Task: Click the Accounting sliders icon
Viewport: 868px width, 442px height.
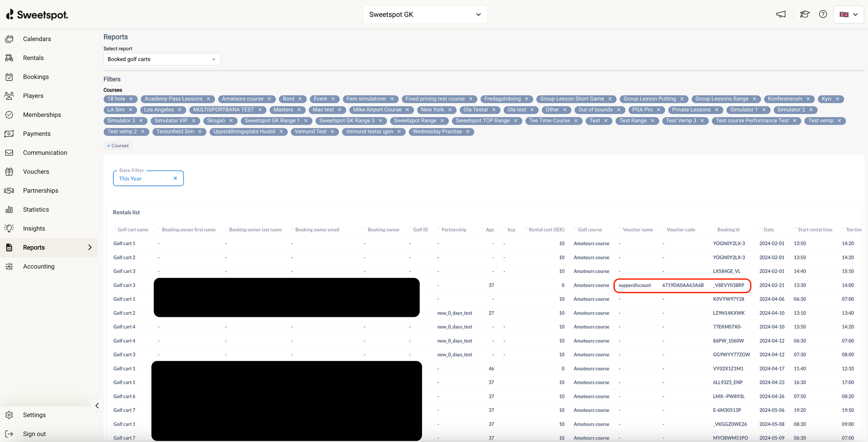Action: coord(9,267)
